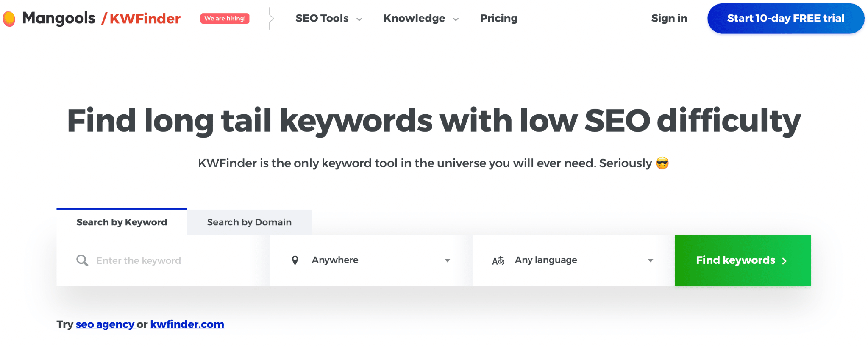This screenshot has height=346, width=868.
Task: Click the chevron separator after hiring badge
Action: 270,19
